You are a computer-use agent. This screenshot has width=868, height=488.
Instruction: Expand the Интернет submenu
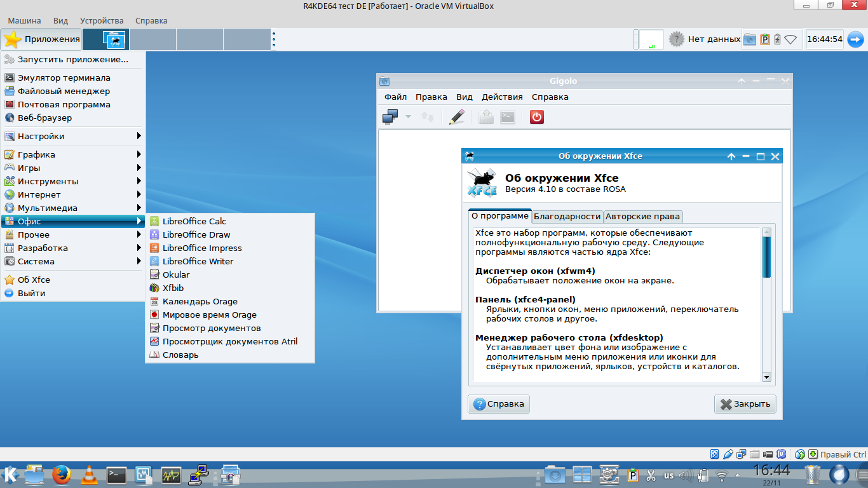tap(73, 194)
